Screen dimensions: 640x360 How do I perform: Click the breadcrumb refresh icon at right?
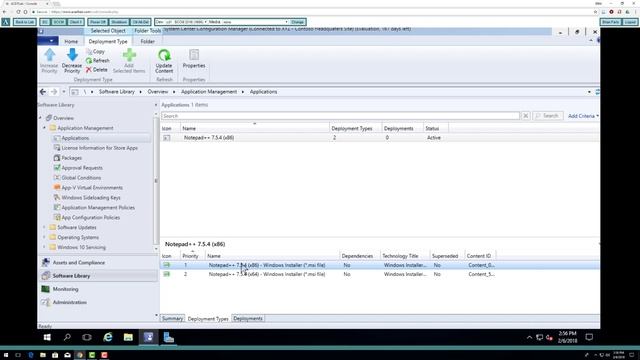597,92
